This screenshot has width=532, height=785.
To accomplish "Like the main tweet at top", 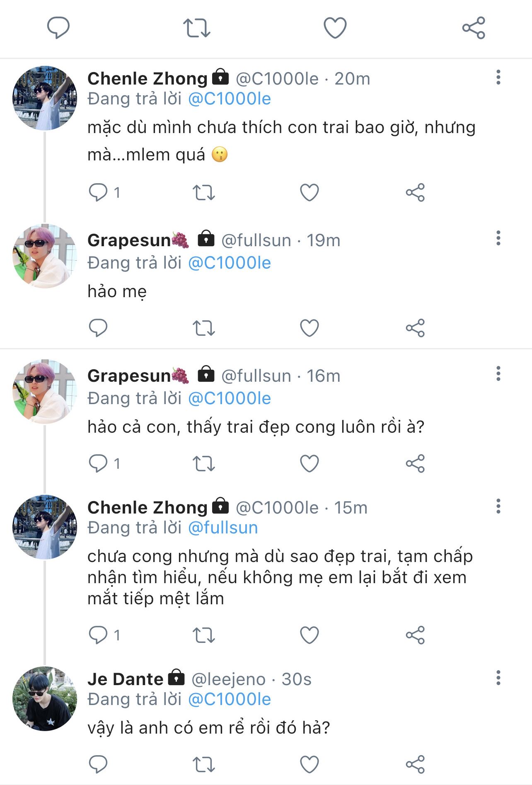I will click(335, 28).
